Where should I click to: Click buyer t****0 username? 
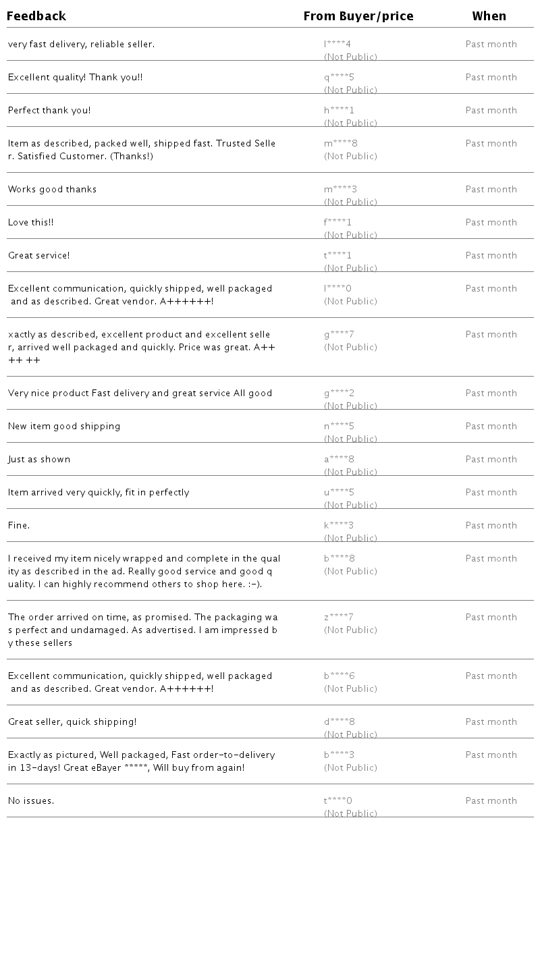[x=337, y=801]
